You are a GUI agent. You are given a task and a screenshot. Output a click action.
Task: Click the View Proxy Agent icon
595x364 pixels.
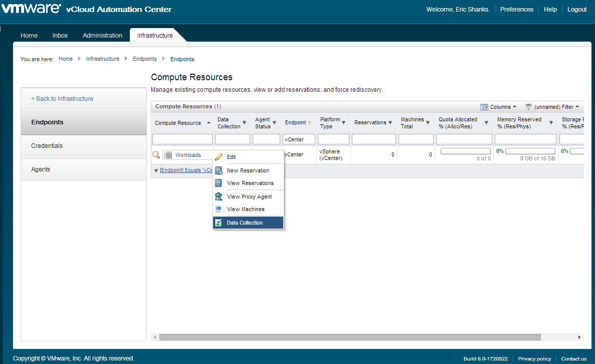point(219,197)
